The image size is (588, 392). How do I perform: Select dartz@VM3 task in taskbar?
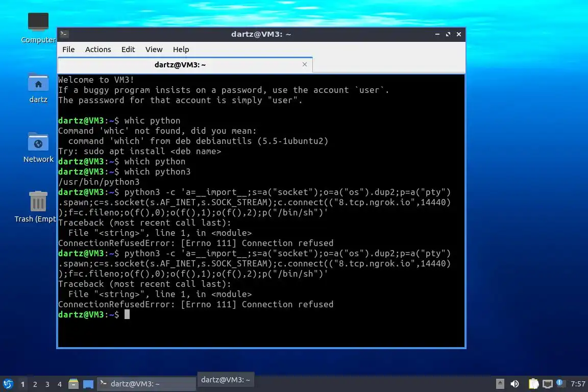pos(146,384)
